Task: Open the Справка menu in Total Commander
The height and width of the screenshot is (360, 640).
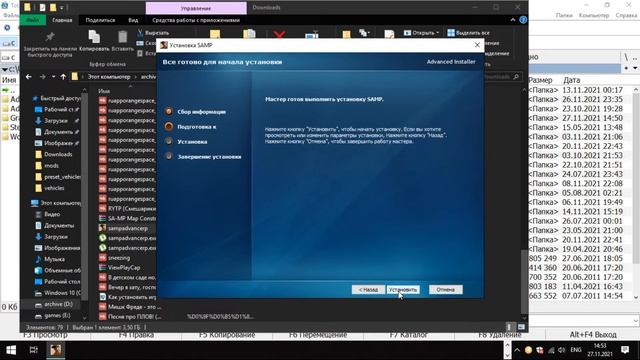Action: [x=626, y=15]
